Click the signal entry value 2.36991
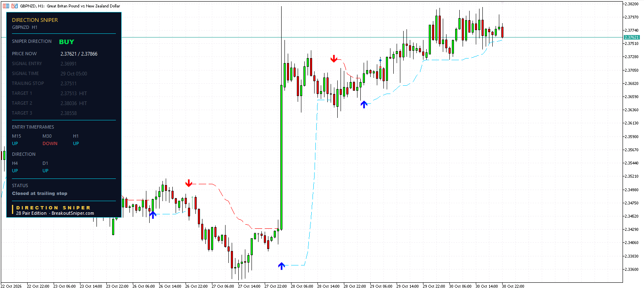 [x=68, y=63]
